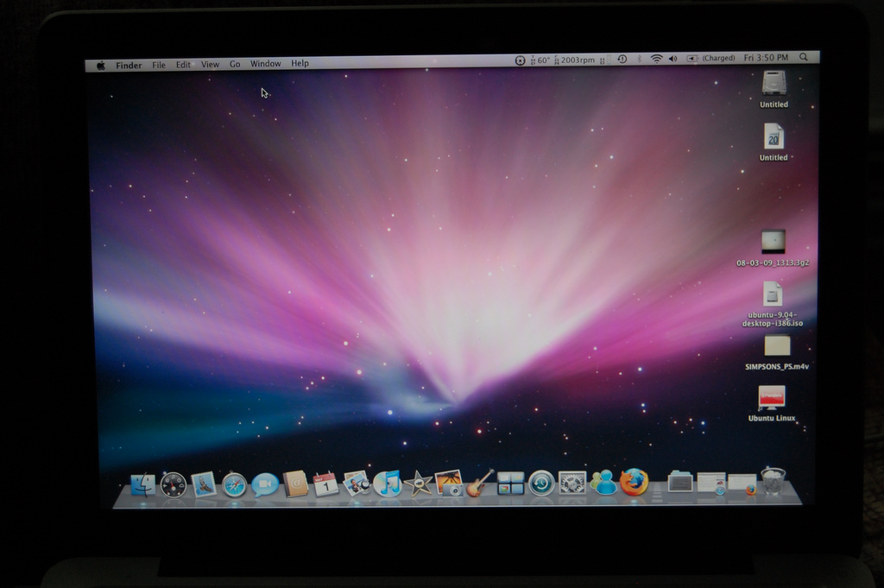Restore the minimized window with Firefox badge
The width and height of the screenshot is (884, 588).
[742, 484]
